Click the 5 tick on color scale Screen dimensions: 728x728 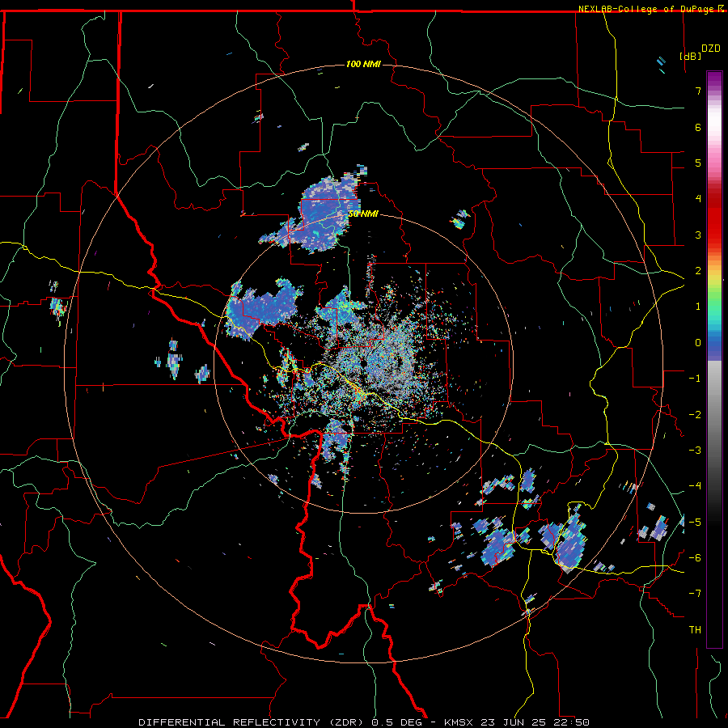(x=698, y=163)
